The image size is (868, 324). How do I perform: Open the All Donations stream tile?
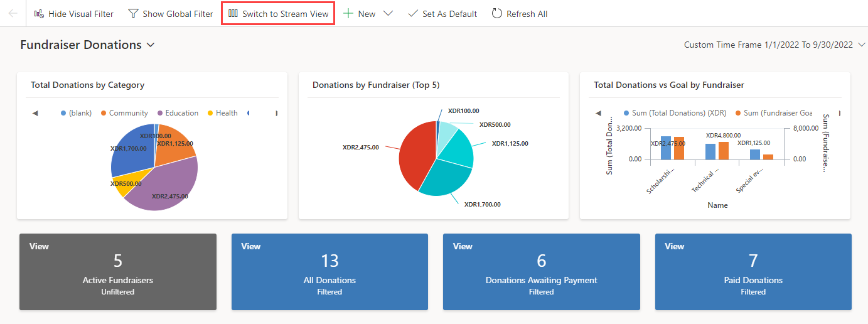(330, 272)
